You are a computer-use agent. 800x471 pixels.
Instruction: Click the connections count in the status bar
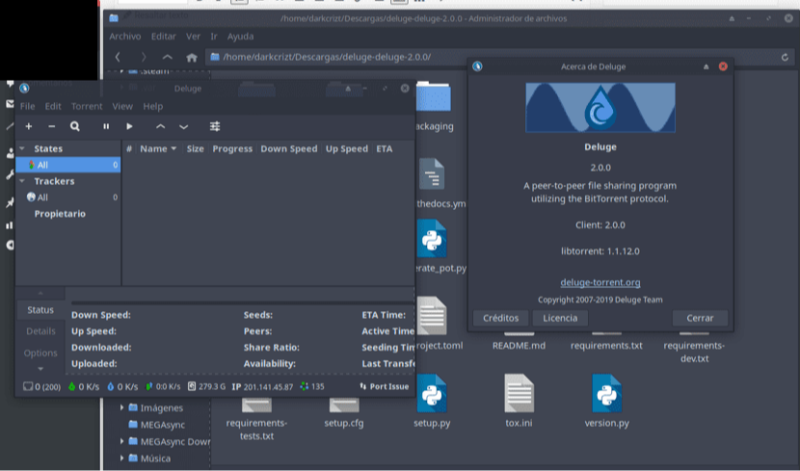tap(42, 387)
